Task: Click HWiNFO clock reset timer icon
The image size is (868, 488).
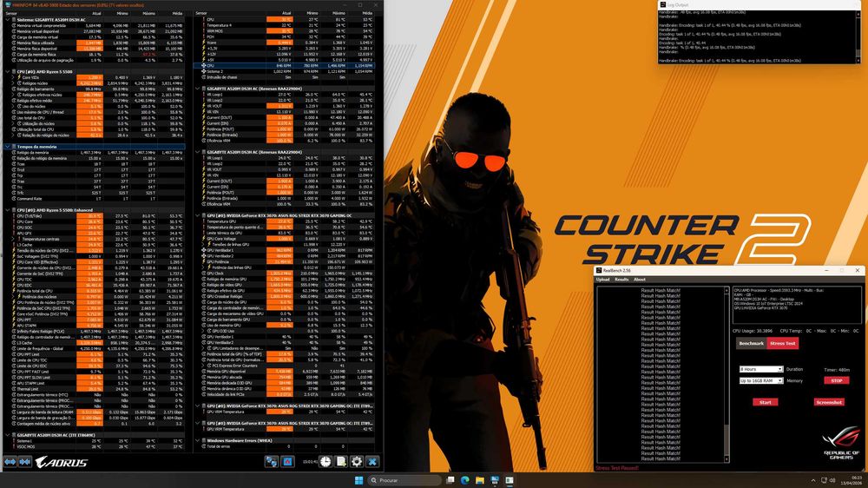Action: pyautogui.click(x=325, y=461)
